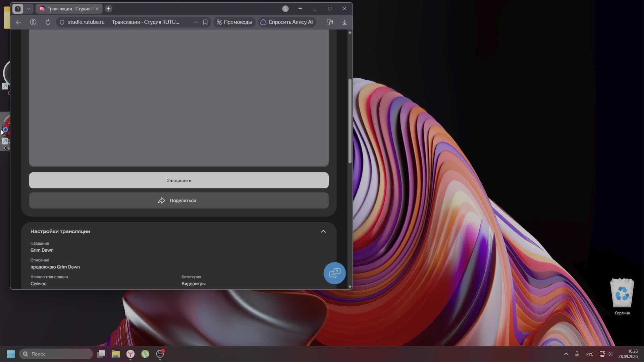This screenshot has width=644, height=362.
Task: Click the Завершить button to end stream
Action: 179,180
